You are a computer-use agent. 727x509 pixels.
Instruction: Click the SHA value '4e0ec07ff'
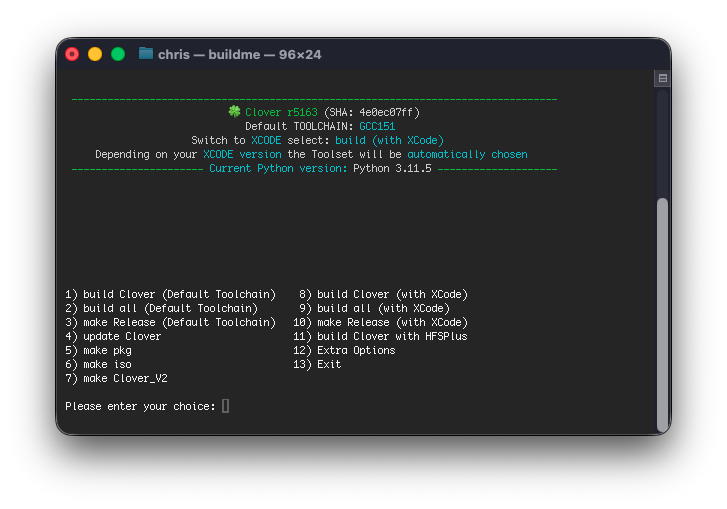[386, 113]
